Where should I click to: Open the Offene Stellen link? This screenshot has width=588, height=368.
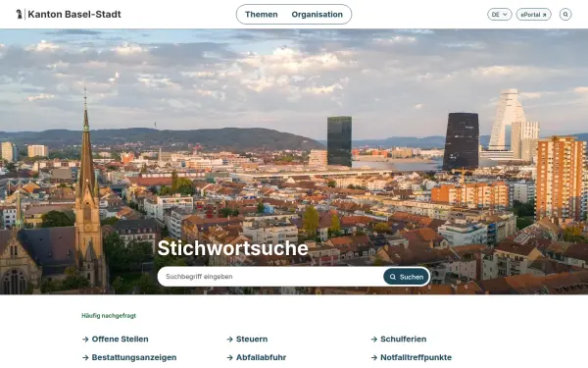tap(116, 340)
